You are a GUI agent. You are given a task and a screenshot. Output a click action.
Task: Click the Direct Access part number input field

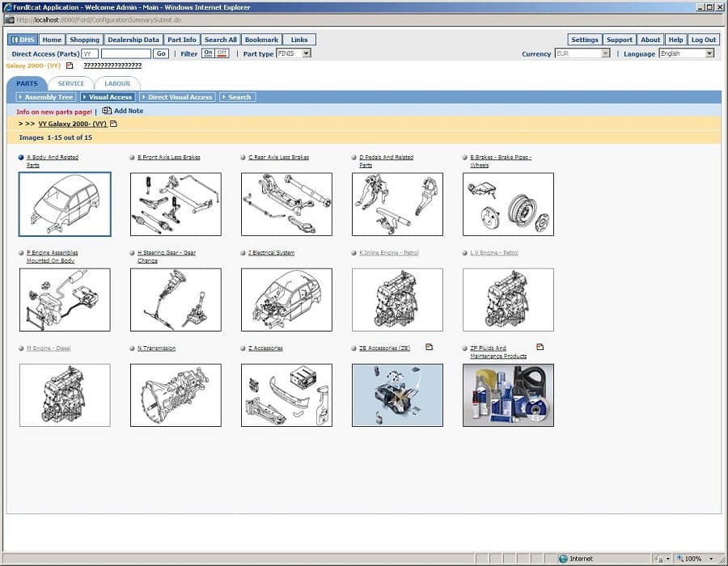pos(125,53)
